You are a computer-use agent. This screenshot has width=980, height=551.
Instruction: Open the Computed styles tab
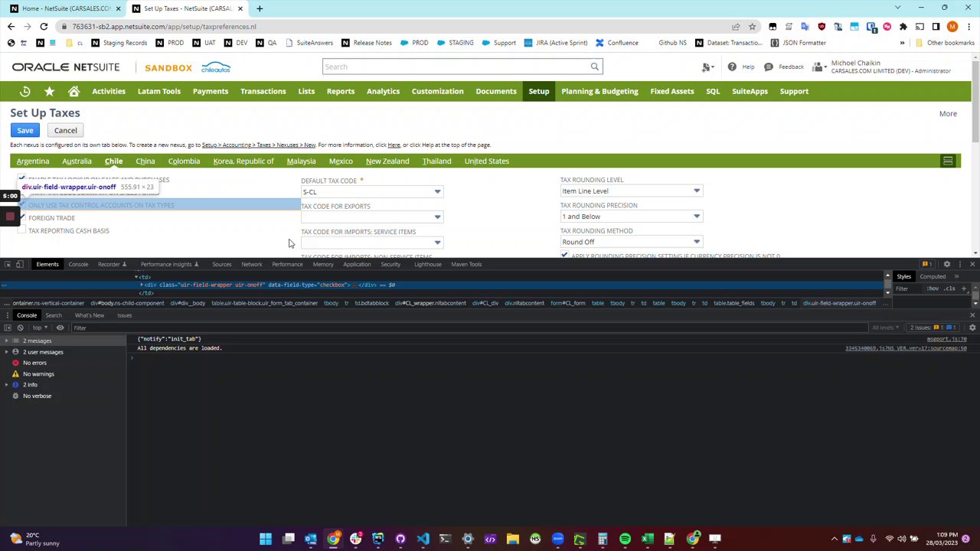(933, 276)
